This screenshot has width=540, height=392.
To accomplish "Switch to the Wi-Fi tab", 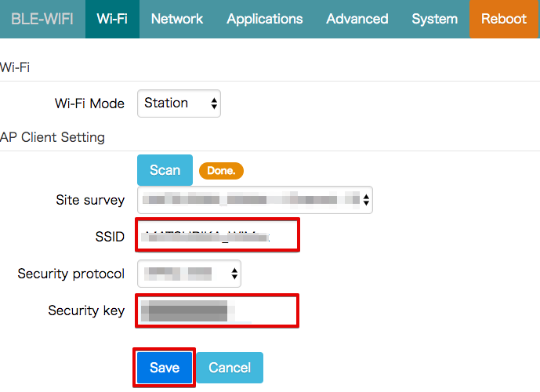I will click(112, 19).
